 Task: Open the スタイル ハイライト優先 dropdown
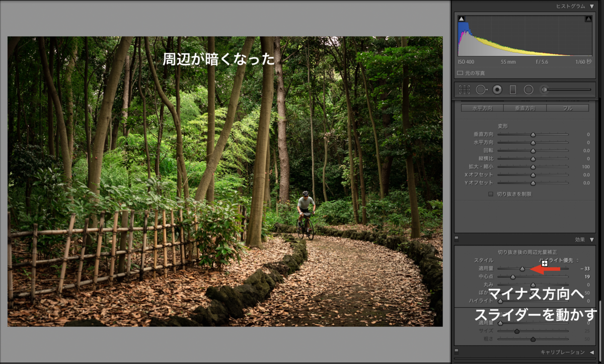point(559,260)
